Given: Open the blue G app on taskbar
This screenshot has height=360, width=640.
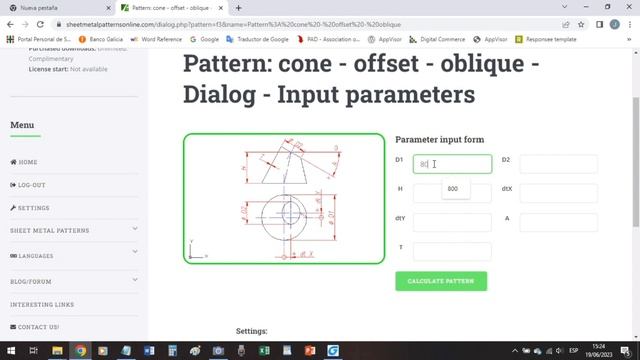Looking at the screenshot, I should pos(333,351).
